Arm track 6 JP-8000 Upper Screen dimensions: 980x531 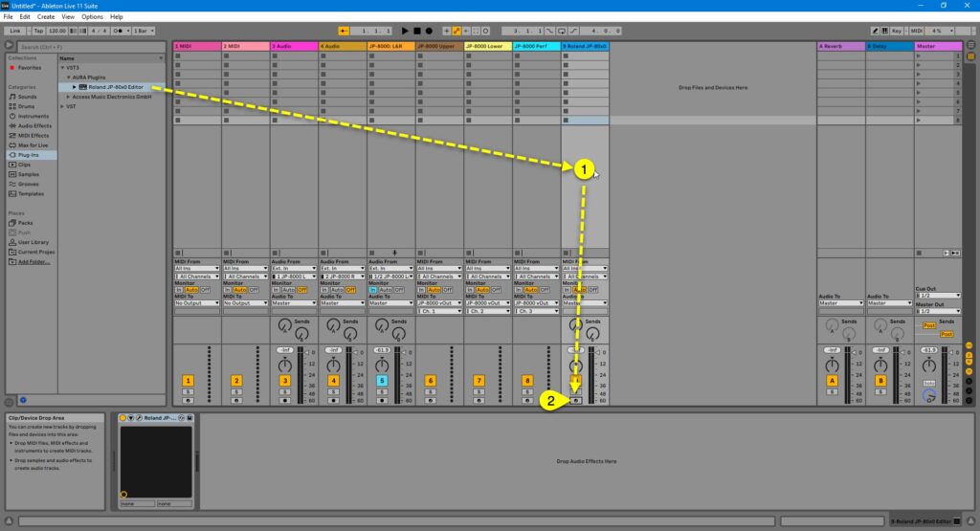tap(431, 401)
